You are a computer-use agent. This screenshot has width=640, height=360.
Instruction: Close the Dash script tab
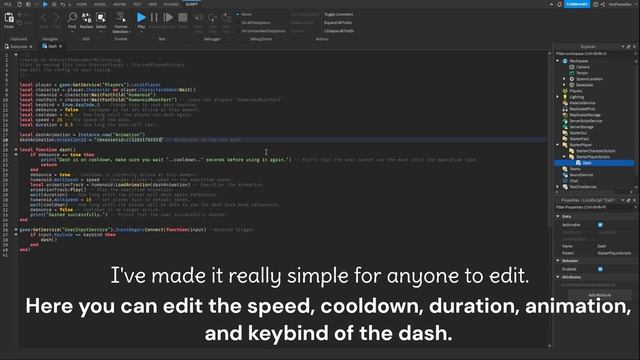(60, 47)
